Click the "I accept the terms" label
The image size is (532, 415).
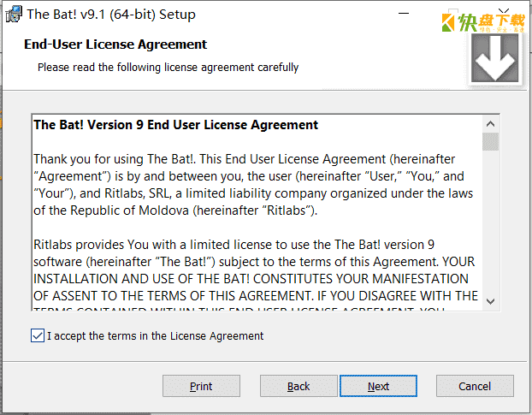pos(155,336)
